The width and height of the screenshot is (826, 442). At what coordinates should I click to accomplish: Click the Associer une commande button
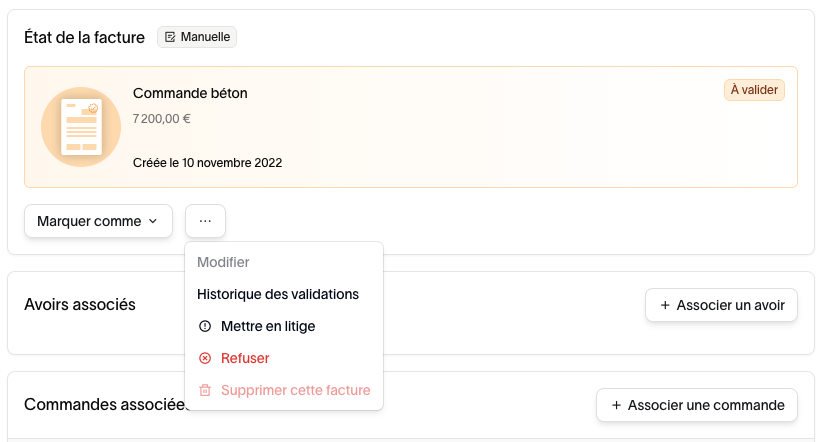tap(697, 405)
